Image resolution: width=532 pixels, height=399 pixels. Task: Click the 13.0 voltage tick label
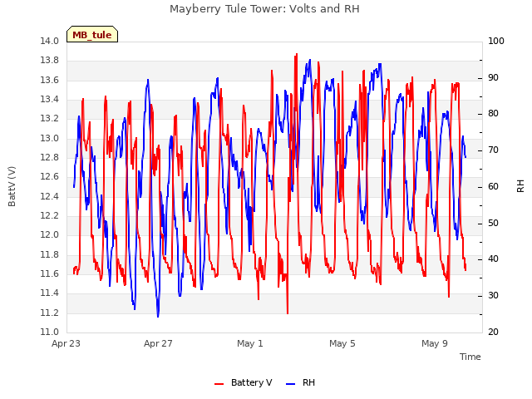click(50, 138)
